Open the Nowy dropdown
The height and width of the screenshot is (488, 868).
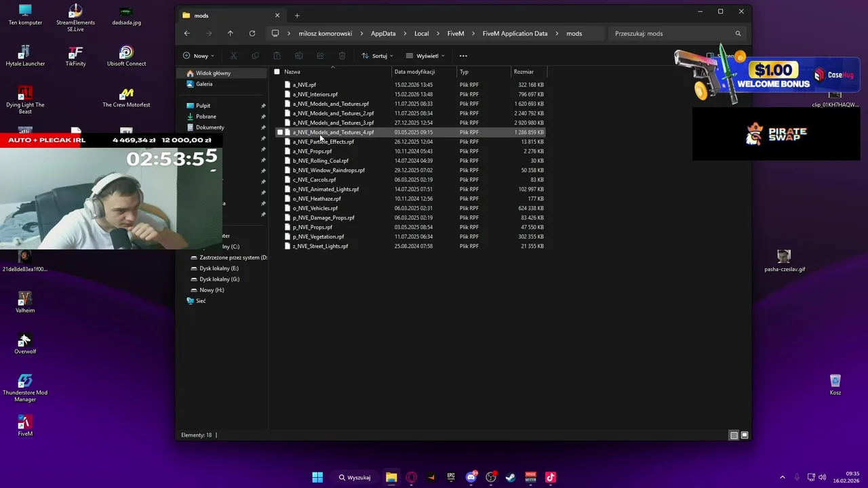click(198, 56)
